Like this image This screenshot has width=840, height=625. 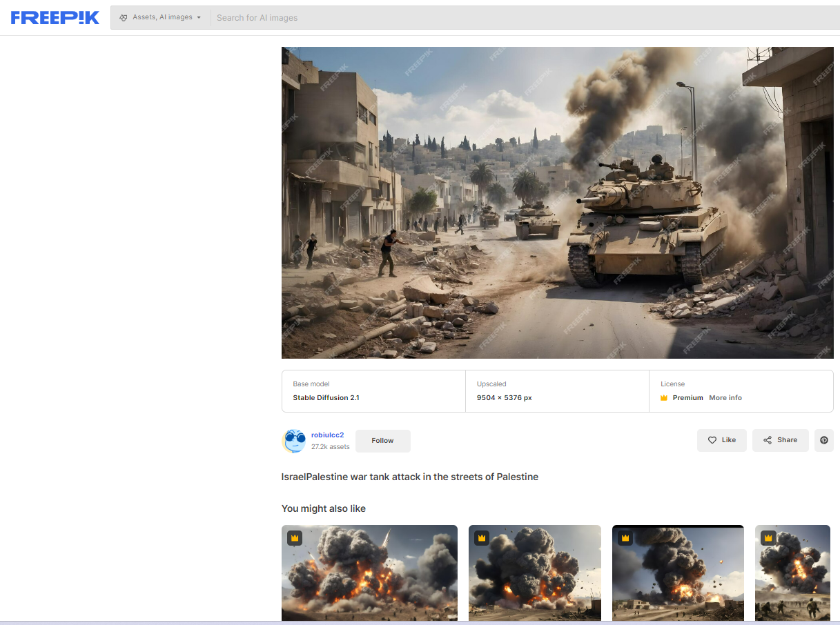click(722, 440)
